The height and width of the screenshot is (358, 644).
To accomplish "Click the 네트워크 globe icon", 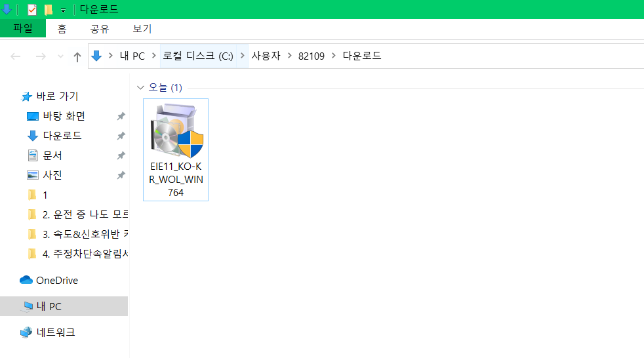I will 26,332.
